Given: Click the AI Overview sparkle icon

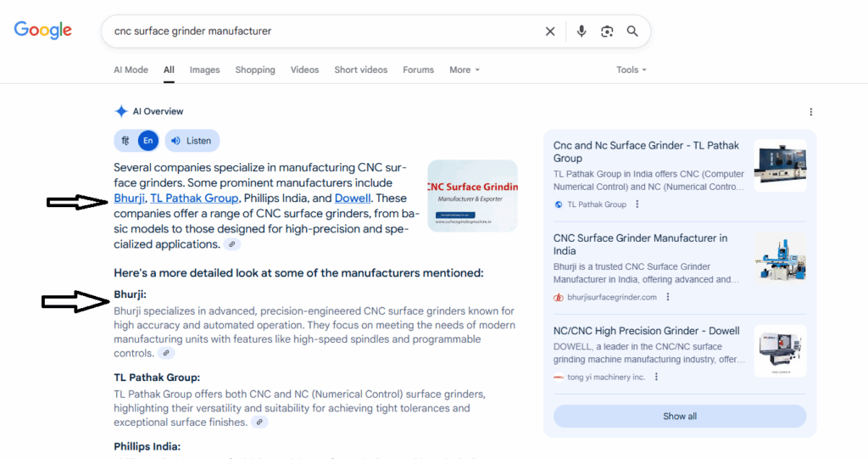Looking at the screenshot, I should click(x=120, y=111).
